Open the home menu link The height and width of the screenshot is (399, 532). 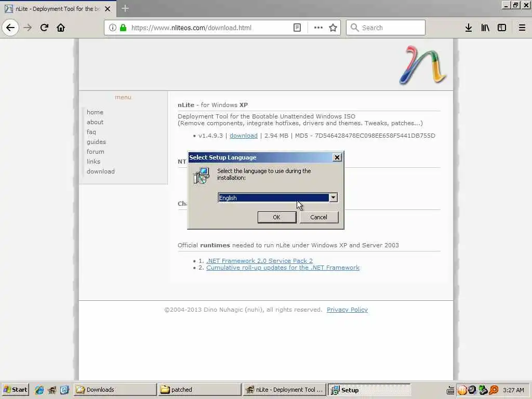pos(95,112)
